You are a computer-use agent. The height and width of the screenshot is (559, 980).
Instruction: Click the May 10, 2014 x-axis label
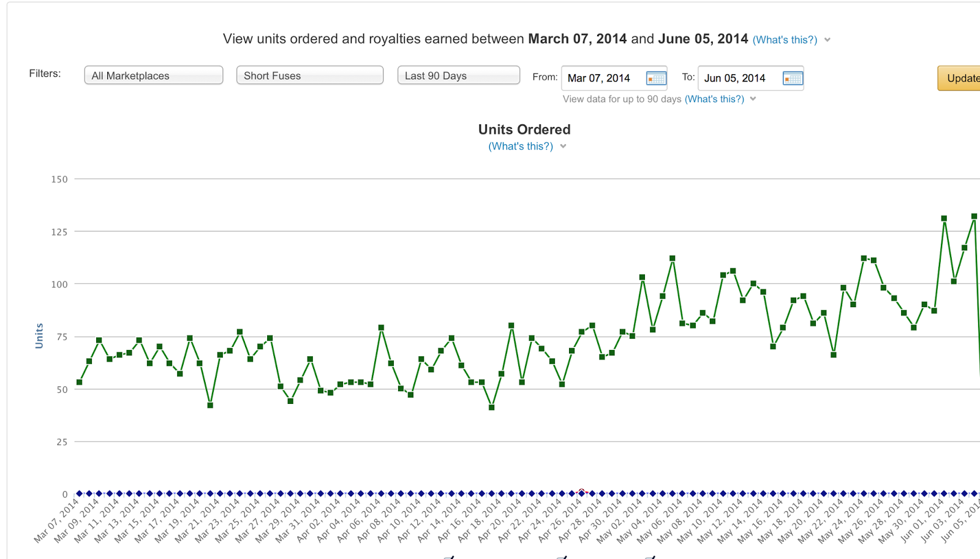tap(701, 520)
